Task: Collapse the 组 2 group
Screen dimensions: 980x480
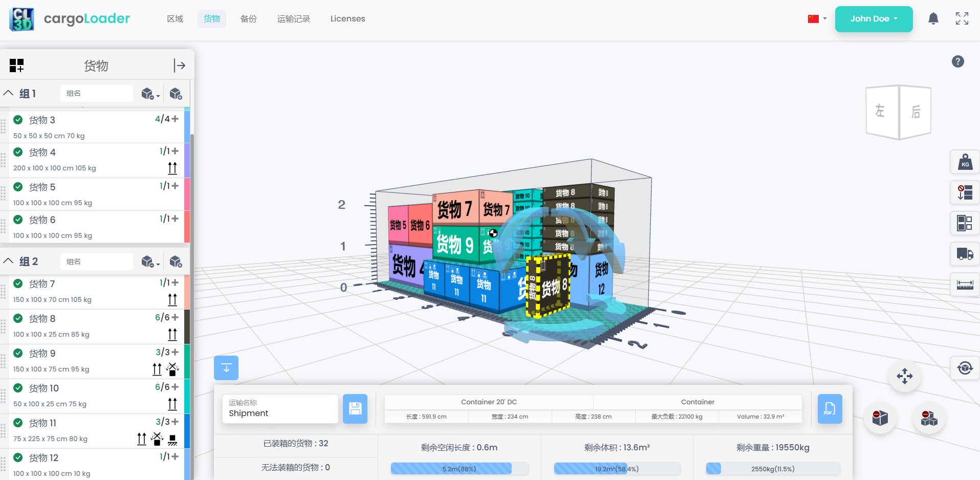Action: coord(8,261)
